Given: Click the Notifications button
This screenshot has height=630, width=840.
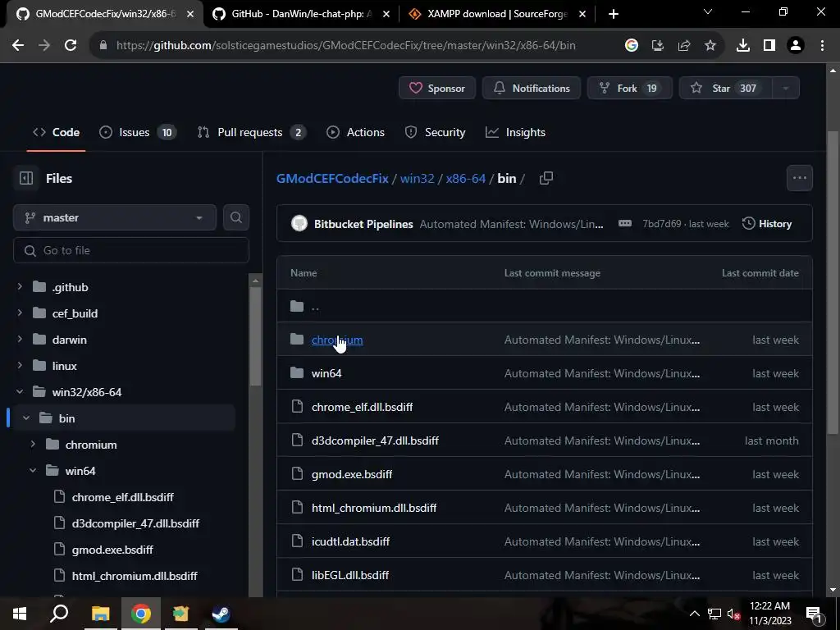Looking at the screenshot, I should [532, 88].
